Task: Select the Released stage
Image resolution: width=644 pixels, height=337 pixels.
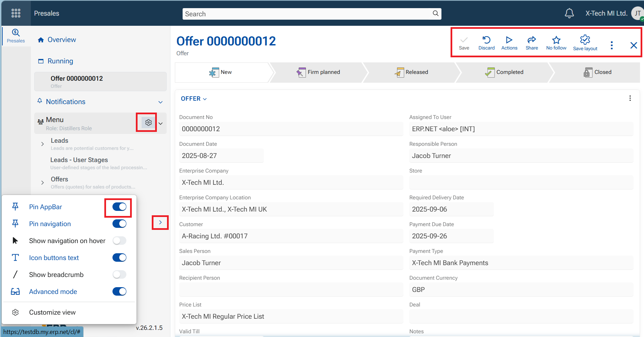Action: coord(411,72)
